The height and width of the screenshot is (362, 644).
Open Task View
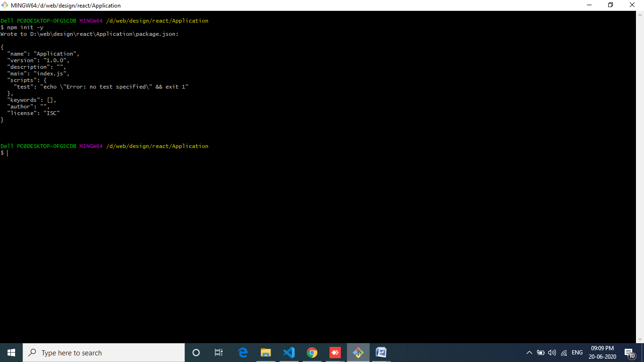[x=218, y=353]
